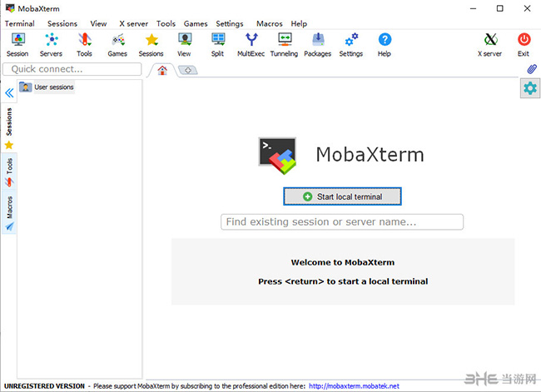The height and width of the screenshot is (392, 541).
Task: Open the Games toolbar icon
Action: click(117, 44)
